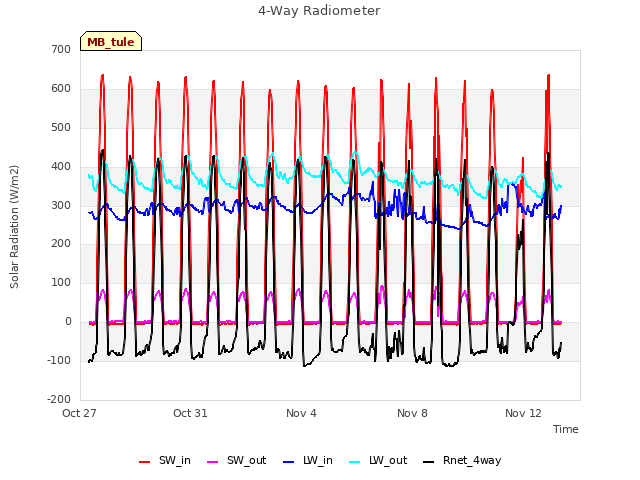Click the MB_tule site label

pos(111,42)
